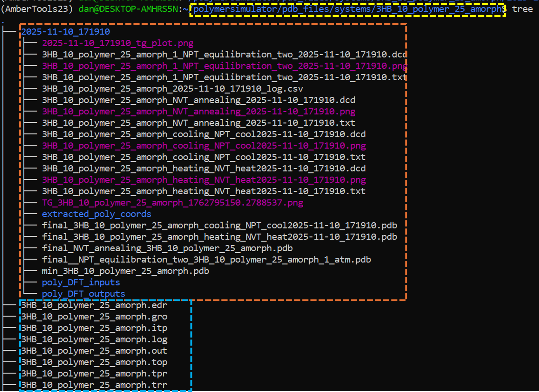
Task: Select NVT_annealing .dcd file entry
Action: (x=199, y=100)
